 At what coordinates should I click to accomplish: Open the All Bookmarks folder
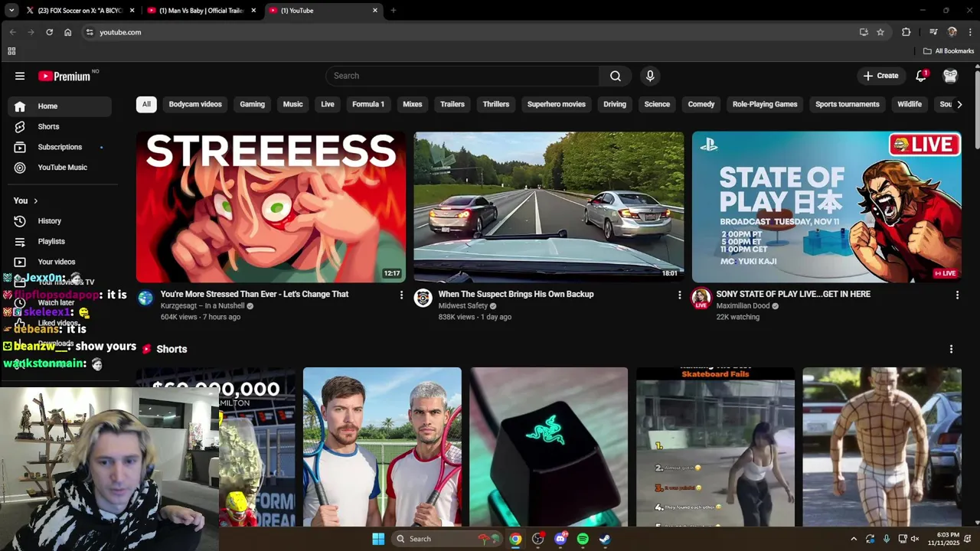coord(949,51)
